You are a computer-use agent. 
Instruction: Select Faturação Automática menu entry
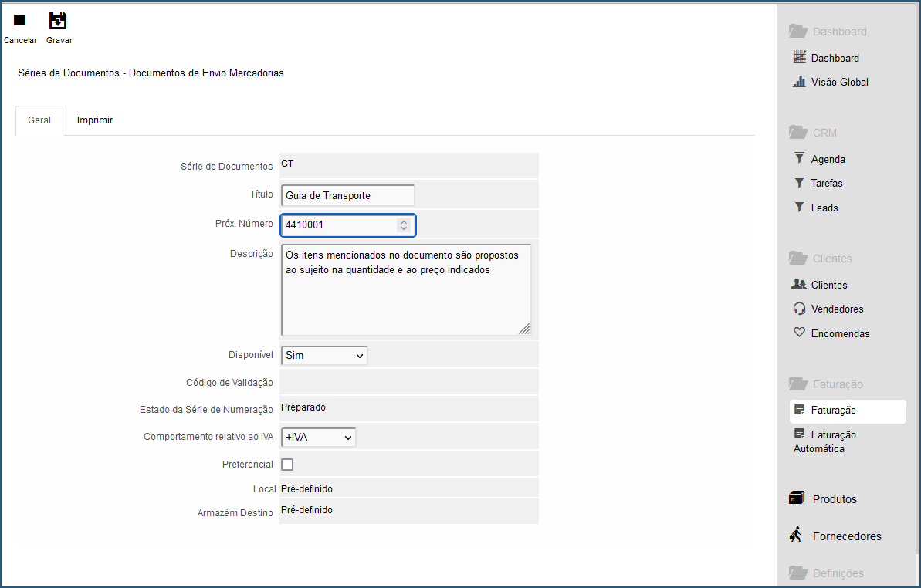824,441
